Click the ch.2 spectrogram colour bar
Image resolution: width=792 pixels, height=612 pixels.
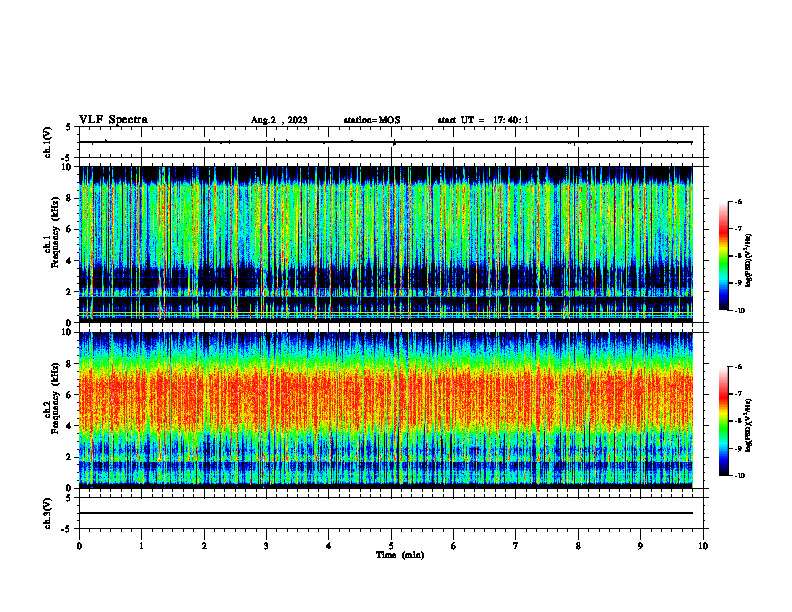(x=723, y=421)
